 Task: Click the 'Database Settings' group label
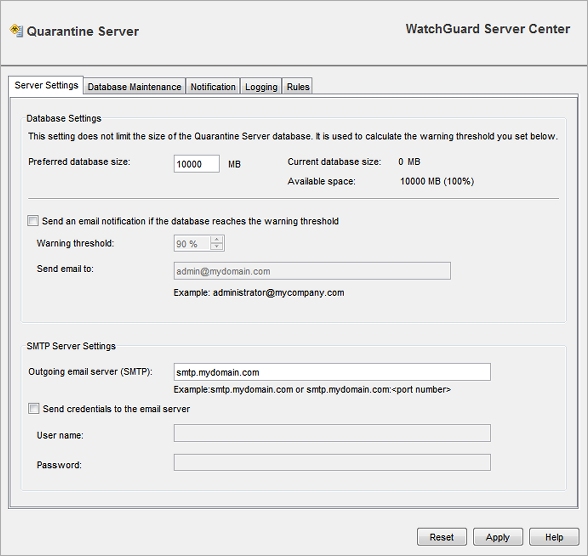tap(64, 118)
